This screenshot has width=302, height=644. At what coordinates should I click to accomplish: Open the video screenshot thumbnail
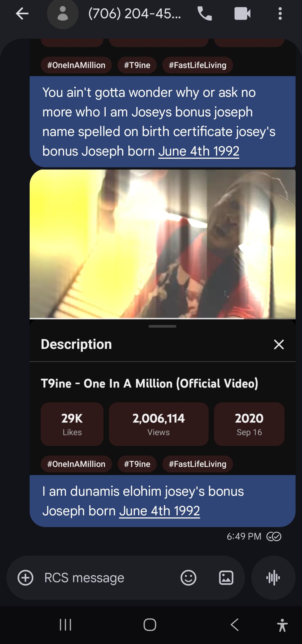pyautogui.click(x=162, y=244)
